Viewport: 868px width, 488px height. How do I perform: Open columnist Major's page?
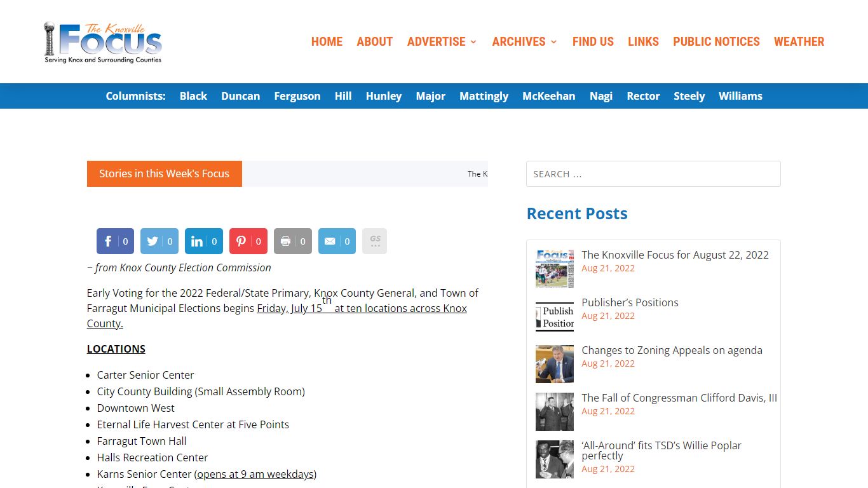tap(431, 96)
